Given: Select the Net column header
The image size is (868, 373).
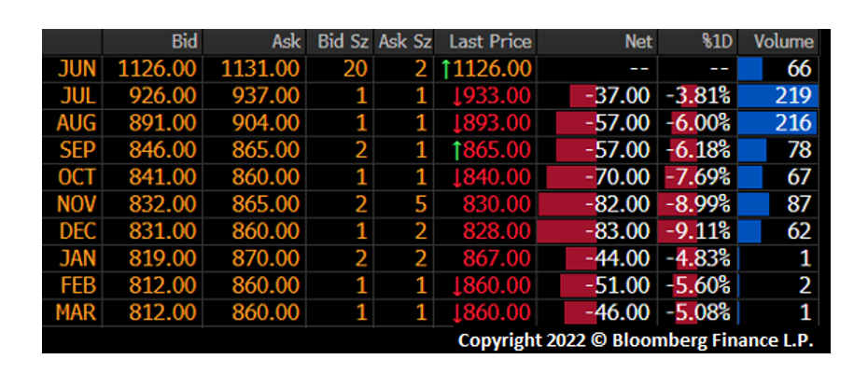Looking at the screenshot, I should 637,41.
